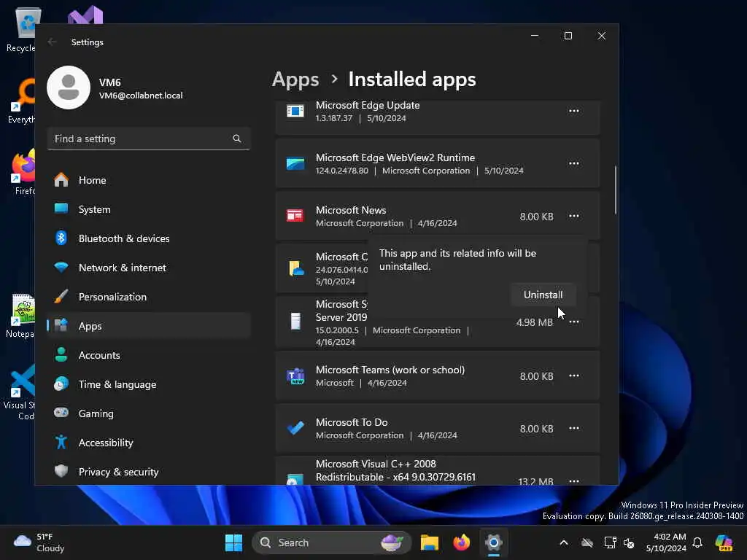Open the Windows Start menu
Screen dimensions: 747x560
[233, 542]
